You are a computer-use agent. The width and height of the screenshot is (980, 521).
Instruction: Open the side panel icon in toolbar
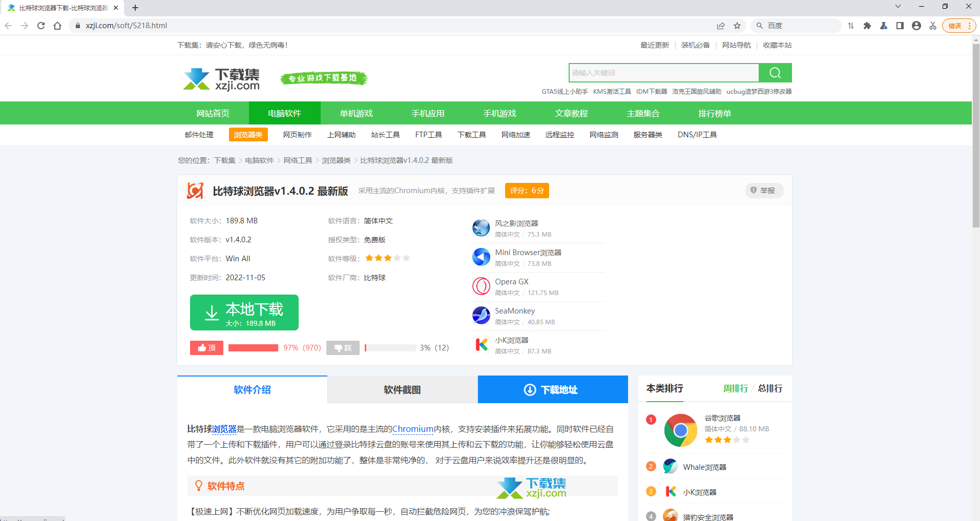(900, 26)
